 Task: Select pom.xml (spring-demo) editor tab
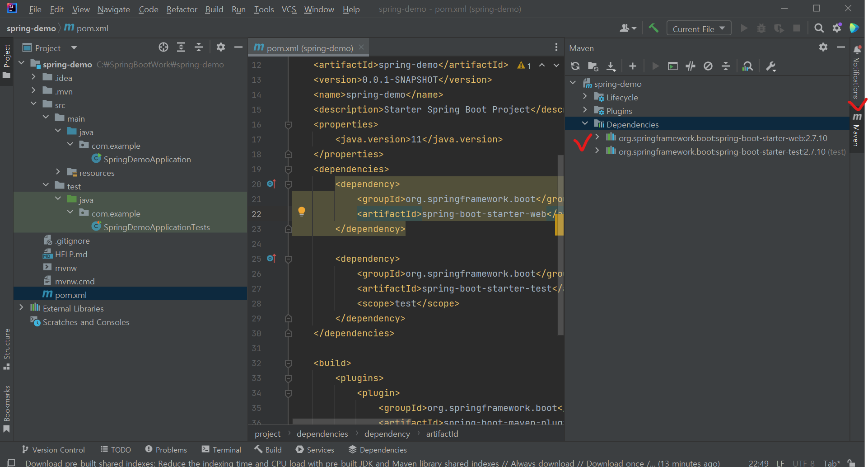(308, 47)
